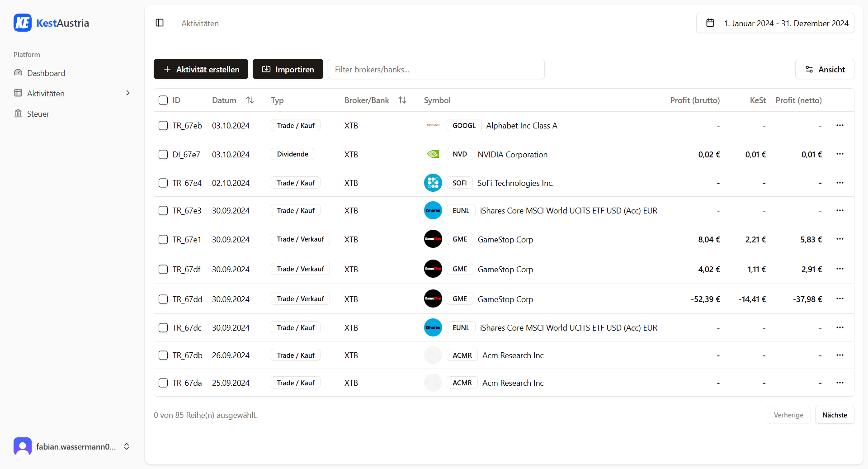Image resolution: width=868 pixels, height=469 pixels.
Task: Click the user avatar icon
Action: coord(23,446)
